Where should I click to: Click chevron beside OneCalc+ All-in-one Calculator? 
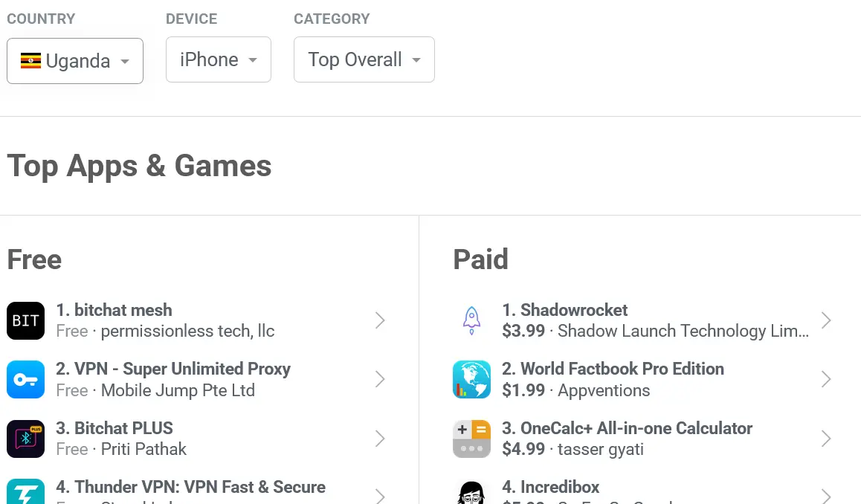[x=826, y=439]
